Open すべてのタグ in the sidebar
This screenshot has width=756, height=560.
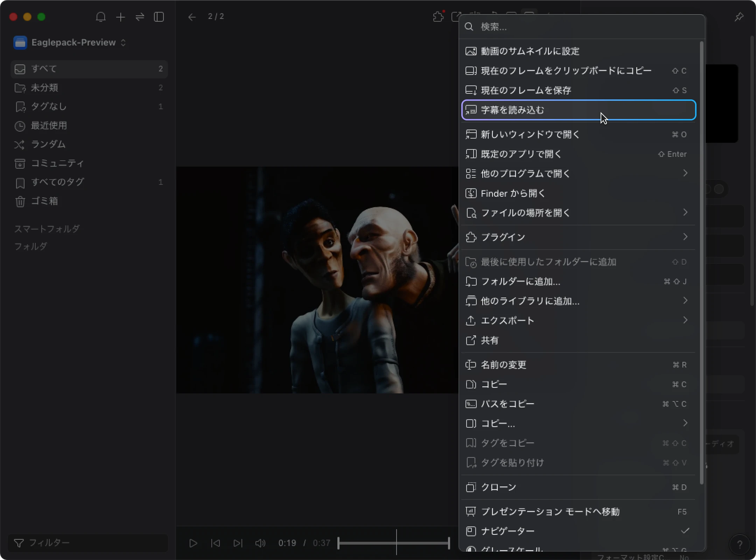tap(89, 182)
